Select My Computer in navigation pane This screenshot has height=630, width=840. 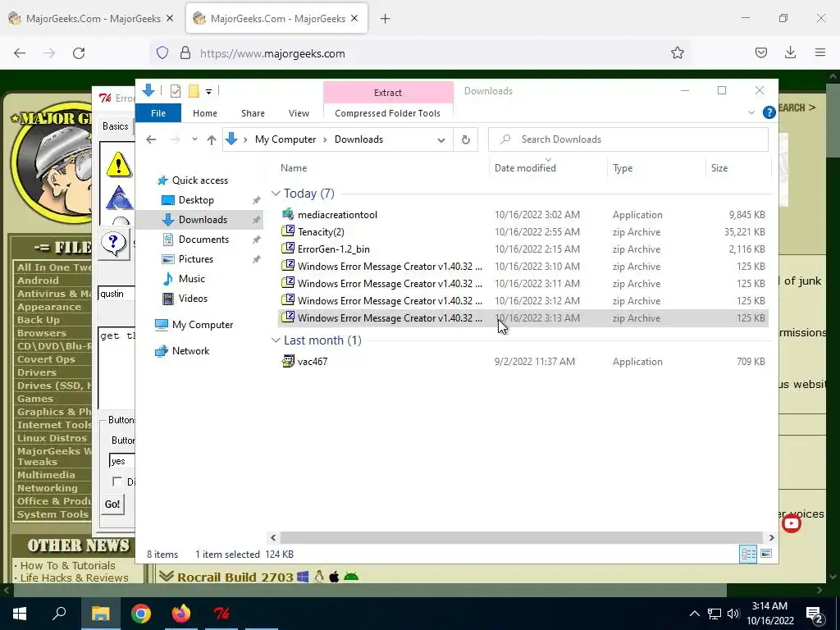[x=202, y=325]
